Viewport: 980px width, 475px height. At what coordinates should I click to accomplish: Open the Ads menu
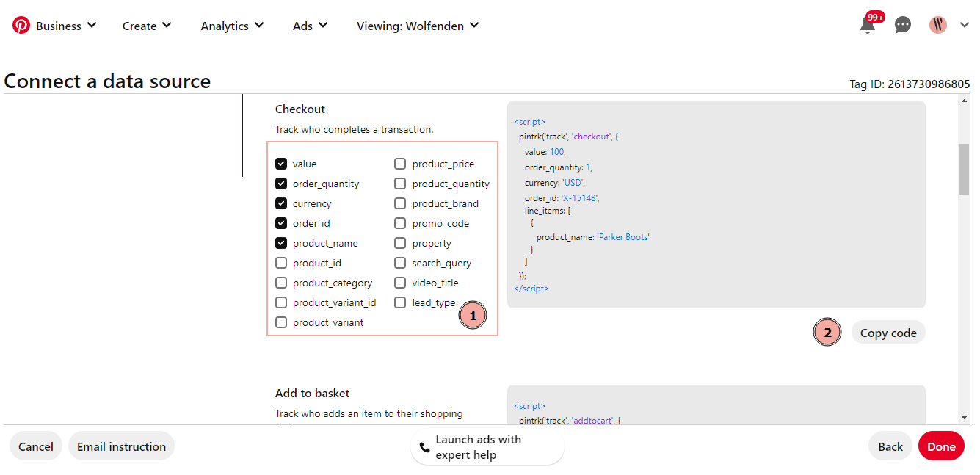tap(310, 26)
